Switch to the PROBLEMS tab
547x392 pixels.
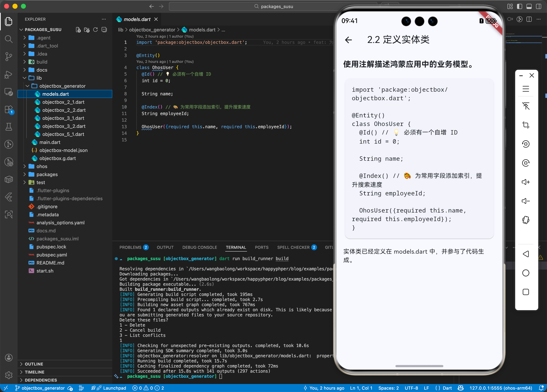click(x=131, y=248)
